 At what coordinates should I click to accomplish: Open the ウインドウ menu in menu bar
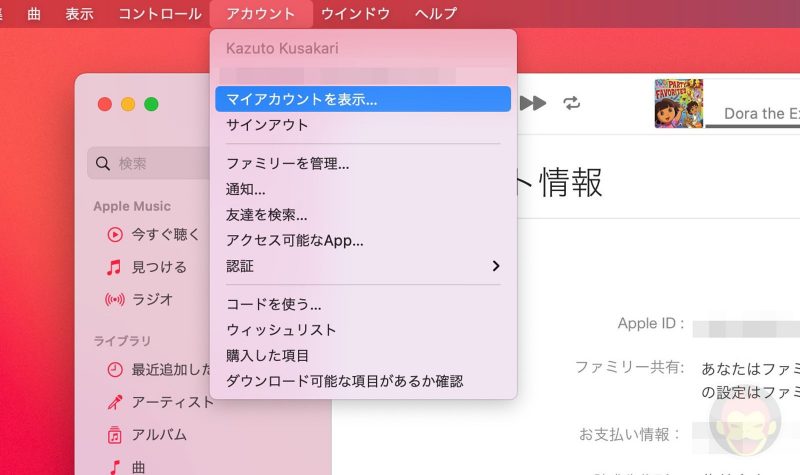(x=355, y=14)
